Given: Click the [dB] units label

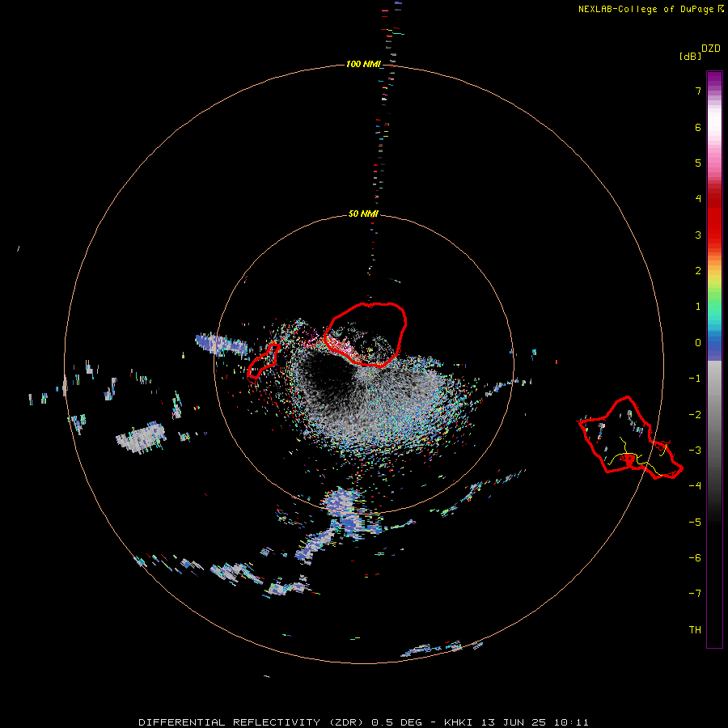Looking at the screenshot, I should (x=690, y=56).
